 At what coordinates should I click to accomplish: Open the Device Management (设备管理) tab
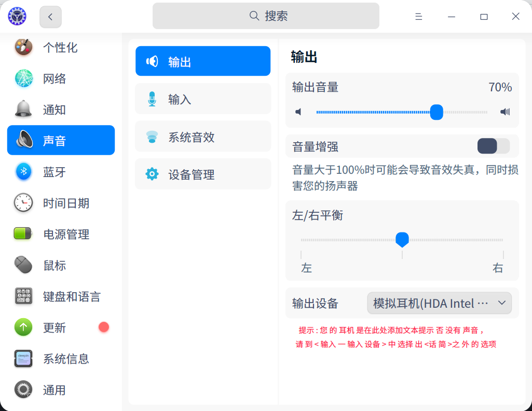[203, 174]
